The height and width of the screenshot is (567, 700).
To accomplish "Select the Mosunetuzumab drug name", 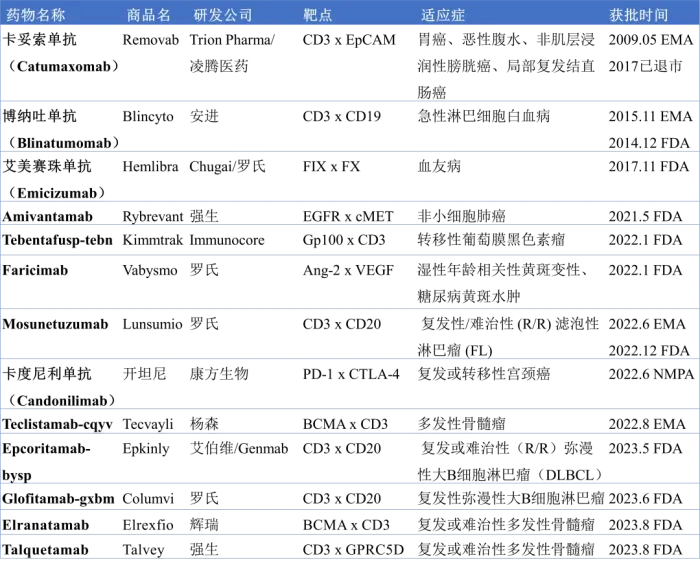I will [55, 324].
